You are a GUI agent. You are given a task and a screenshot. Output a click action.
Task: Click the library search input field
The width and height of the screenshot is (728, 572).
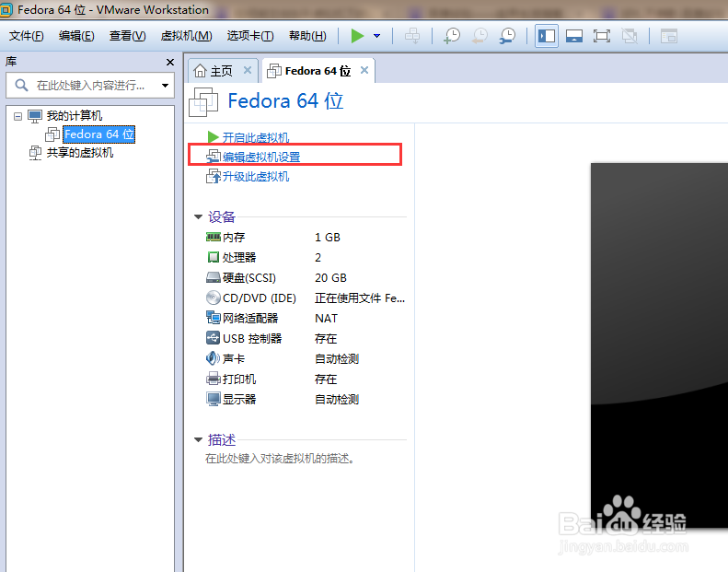pyautogui.click(x=89, y=85)
